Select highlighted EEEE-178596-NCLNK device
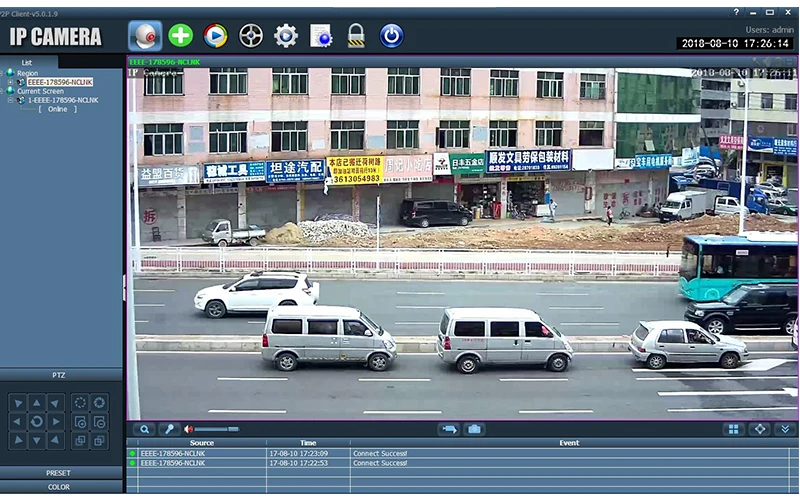 pos(60,82)
